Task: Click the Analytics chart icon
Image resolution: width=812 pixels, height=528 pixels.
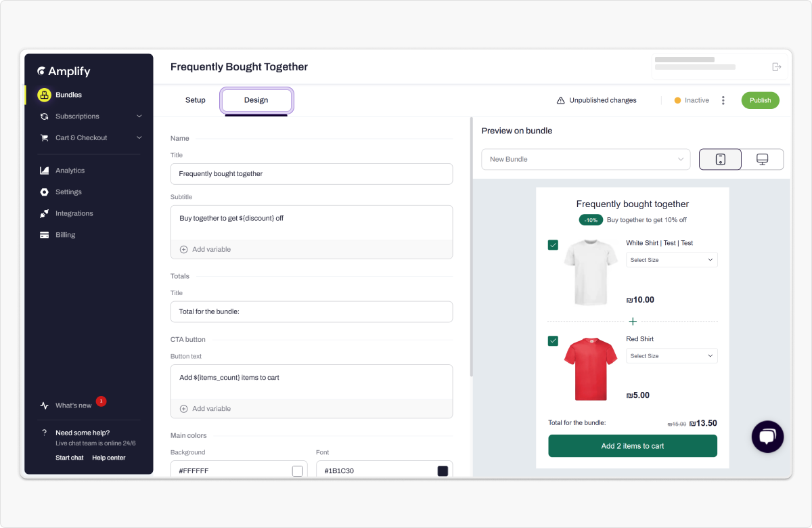Action: pyautogui.click(x=44, y=171)
